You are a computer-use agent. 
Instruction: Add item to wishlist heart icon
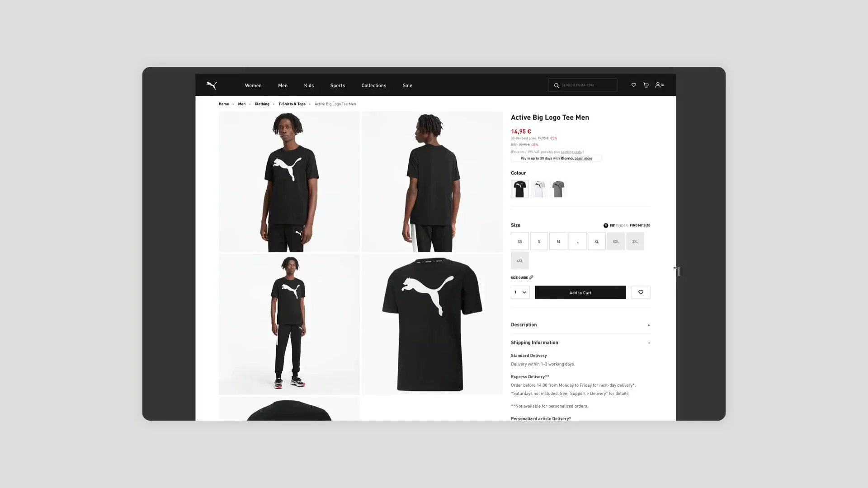[x=640, y=292]
